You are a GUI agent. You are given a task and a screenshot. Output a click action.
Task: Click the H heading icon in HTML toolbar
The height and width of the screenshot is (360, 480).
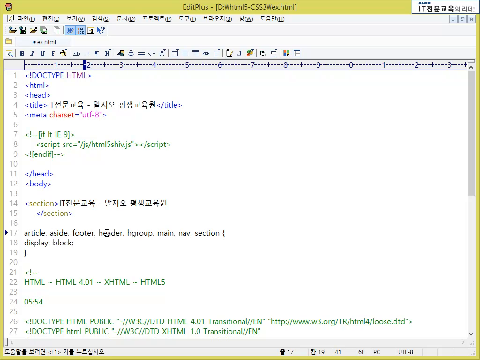[x=107, y=53]
